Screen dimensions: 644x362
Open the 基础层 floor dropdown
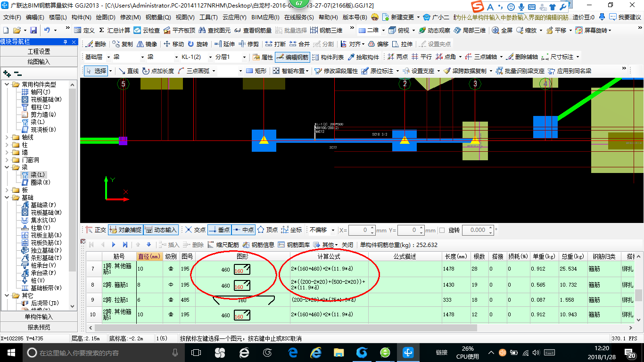[x=109, y=57]
